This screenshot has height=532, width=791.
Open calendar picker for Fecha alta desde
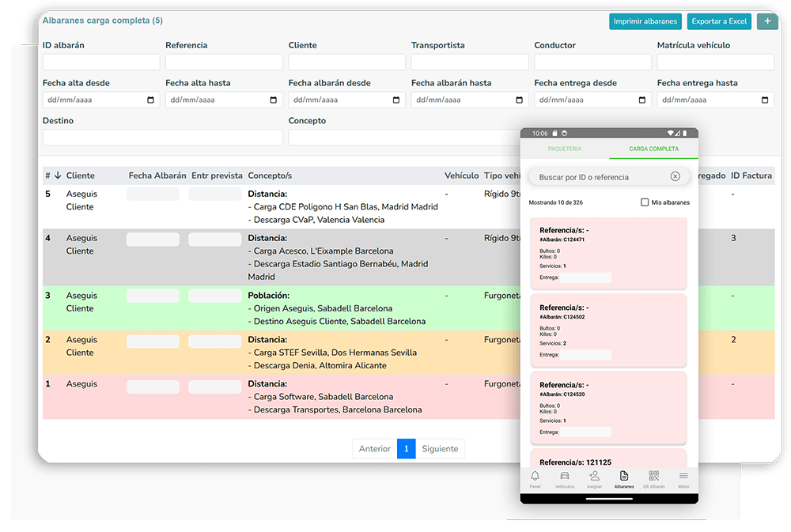point(150,100)
